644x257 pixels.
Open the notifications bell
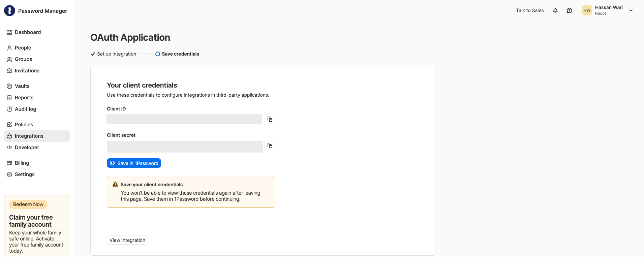tap(555, 10)
